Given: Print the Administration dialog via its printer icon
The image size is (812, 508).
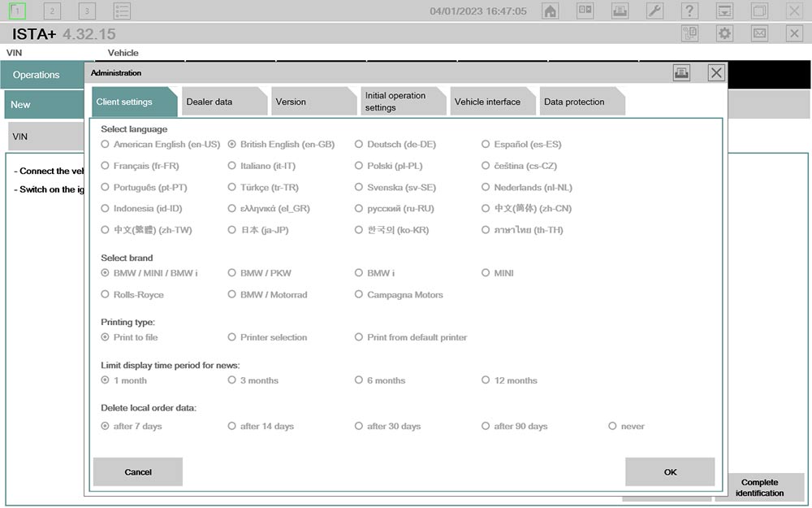Looking at the screenshot, I should (681, 72).
